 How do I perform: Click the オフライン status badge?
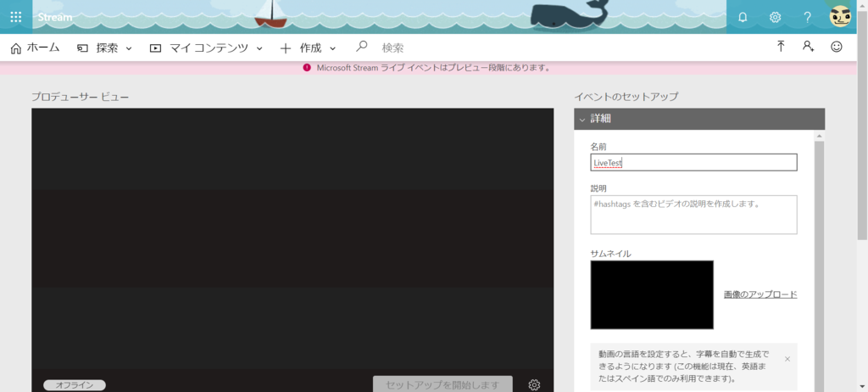75,385
